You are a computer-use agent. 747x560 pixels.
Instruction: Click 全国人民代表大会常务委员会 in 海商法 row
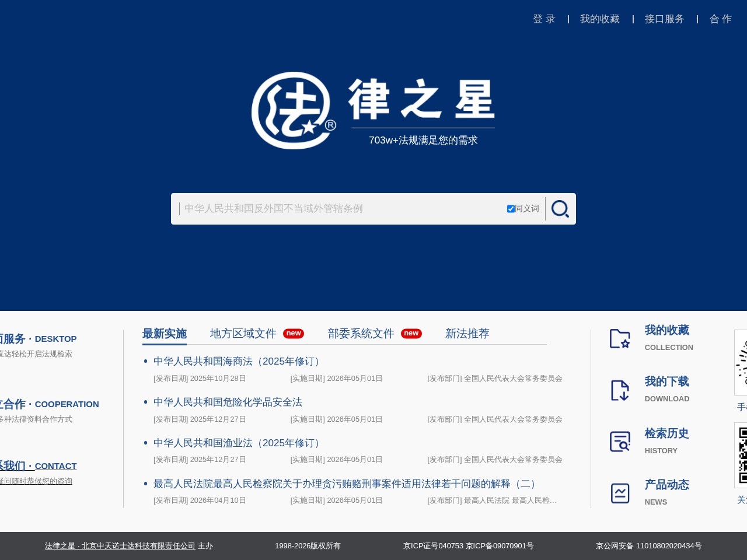(513, 379)
